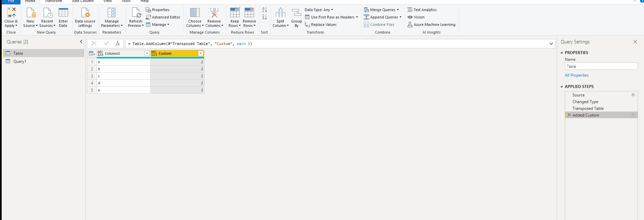Open the Manage query dropdown
This screenshot has width=644, height=220.
157,25
